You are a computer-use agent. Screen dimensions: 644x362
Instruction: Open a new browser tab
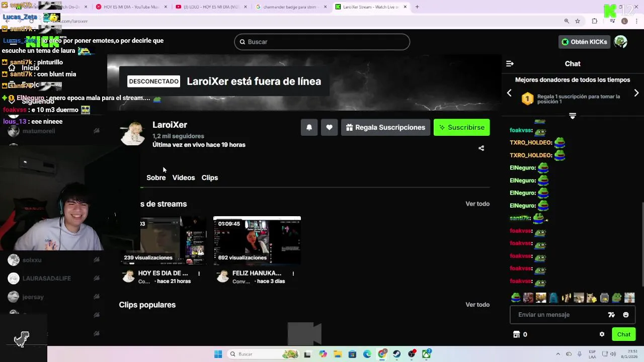pos(417,7)
